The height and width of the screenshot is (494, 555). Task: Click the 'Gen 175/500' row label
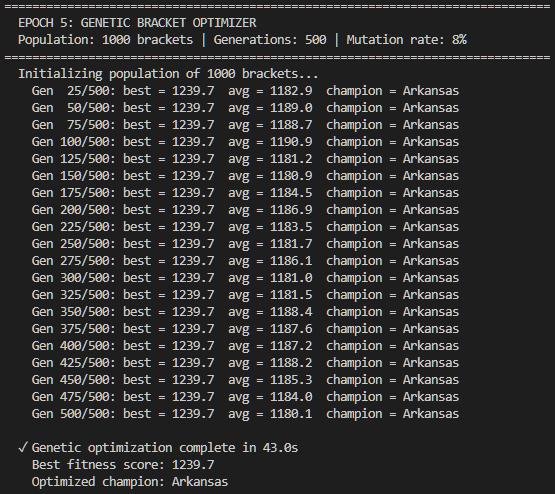74,193
